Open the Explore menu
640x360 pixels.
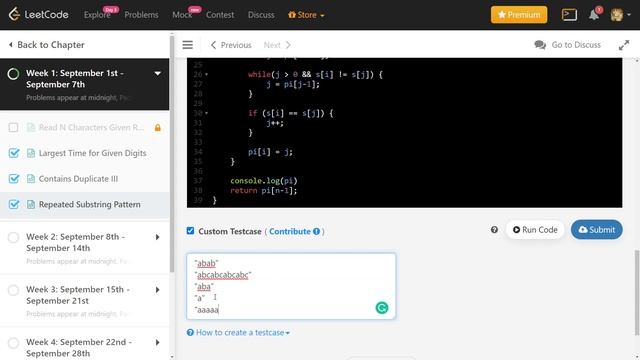coord(97,15)
